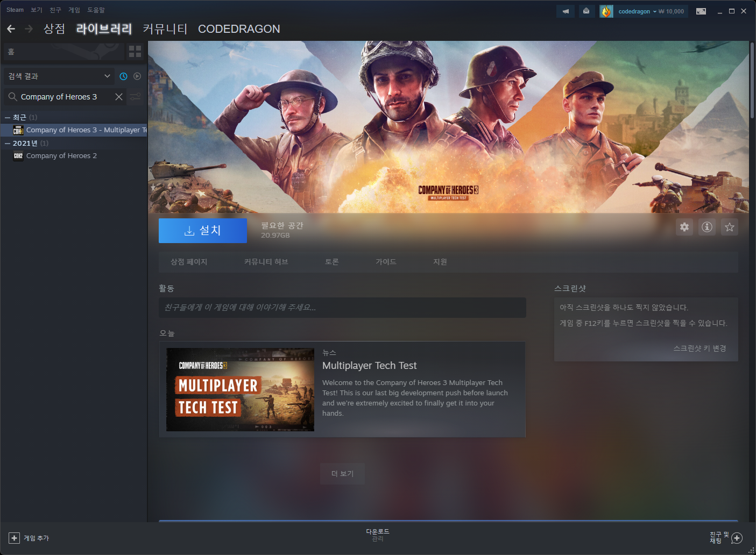Open the announcements megaphone icon

pos(566,11)
